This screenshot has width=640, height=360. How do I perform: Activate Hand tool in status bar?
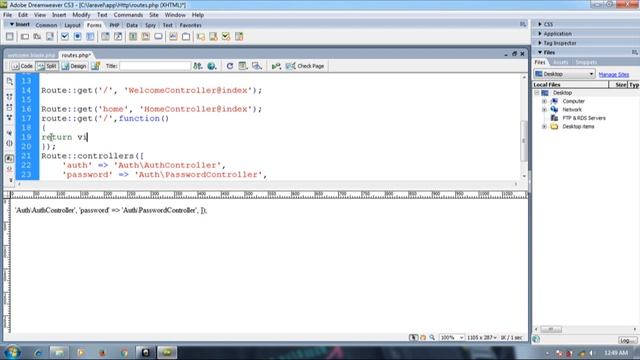423,338
